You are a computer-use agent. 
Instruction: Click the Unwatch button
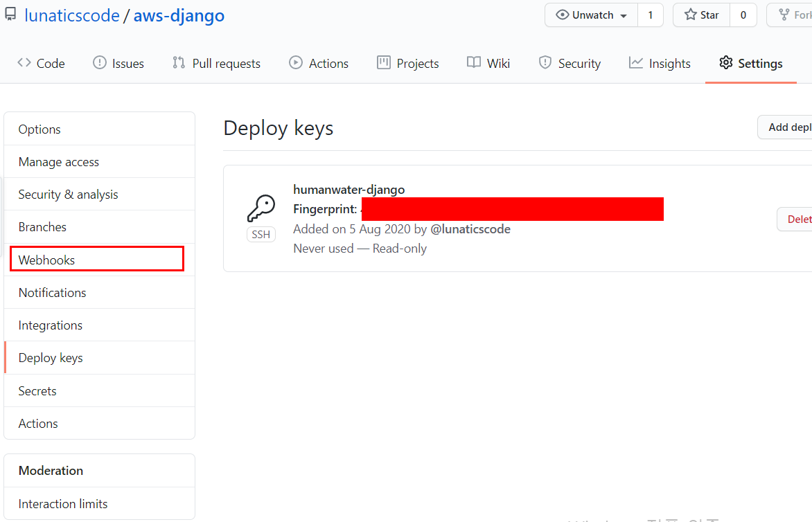(x=592, y=15)
